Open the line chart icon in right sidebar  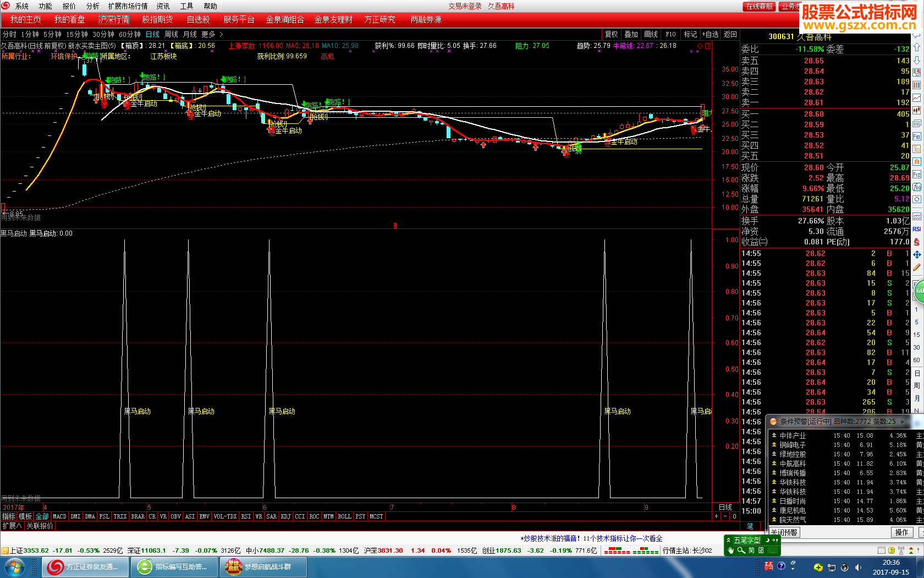click(917, 97)
